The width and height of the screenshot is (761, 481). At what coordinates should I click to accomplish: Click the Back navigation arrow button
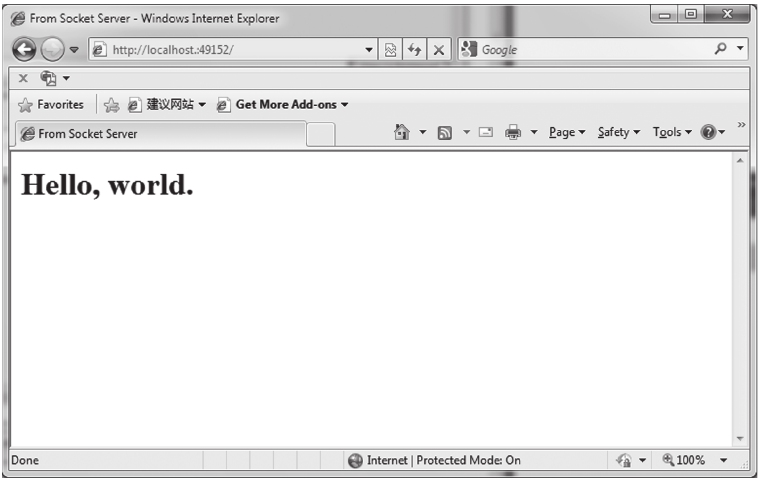coord(24,49)
